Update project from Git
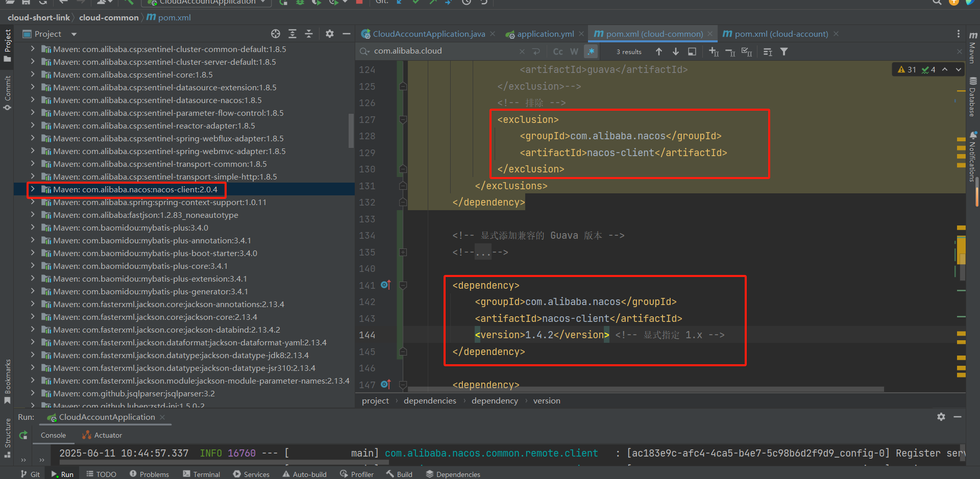The height and width of the screenshot is (479, 980). (400, 3)
